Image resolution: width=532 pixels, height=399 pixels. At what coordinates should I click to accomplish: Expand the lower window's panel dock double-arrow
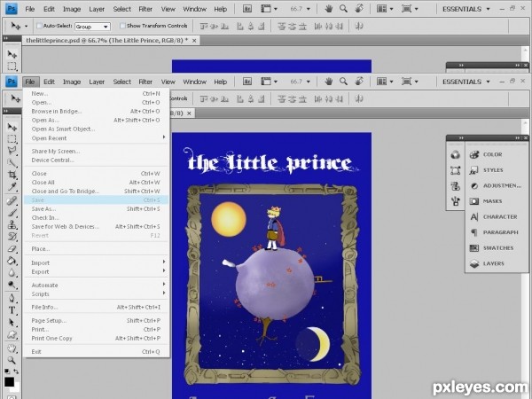point(518,138)
